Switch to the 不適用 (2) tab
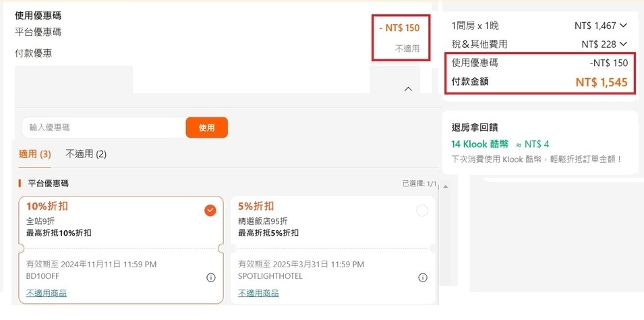Screen dimensions: 644x320 point(86,154)
